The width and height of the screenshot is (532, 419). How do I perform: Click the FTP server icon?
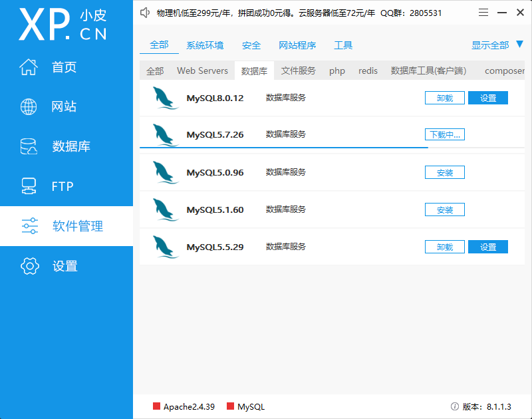coord(29,186)
